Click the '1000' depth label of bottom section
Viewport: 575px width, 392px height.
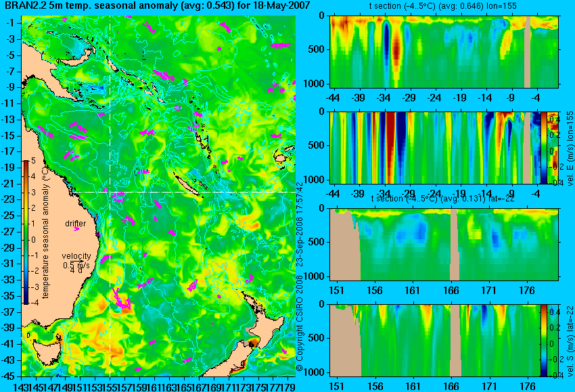[315, 372]
